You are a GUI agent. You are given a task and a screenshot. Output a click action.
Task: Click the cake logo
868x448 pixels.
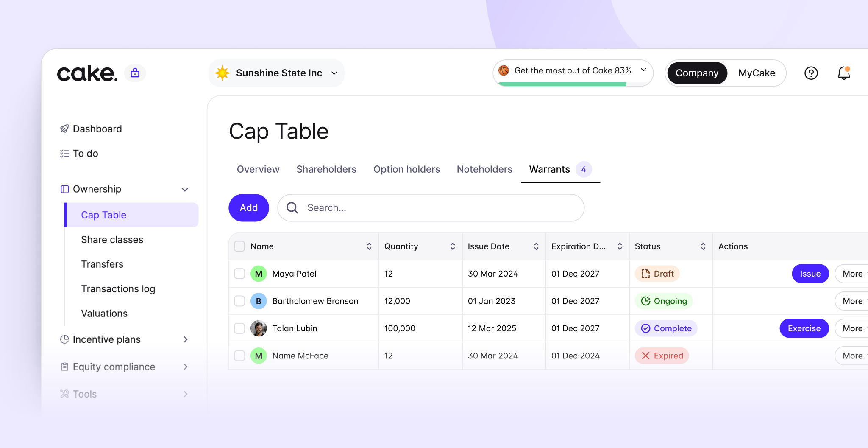pos(87,73)
